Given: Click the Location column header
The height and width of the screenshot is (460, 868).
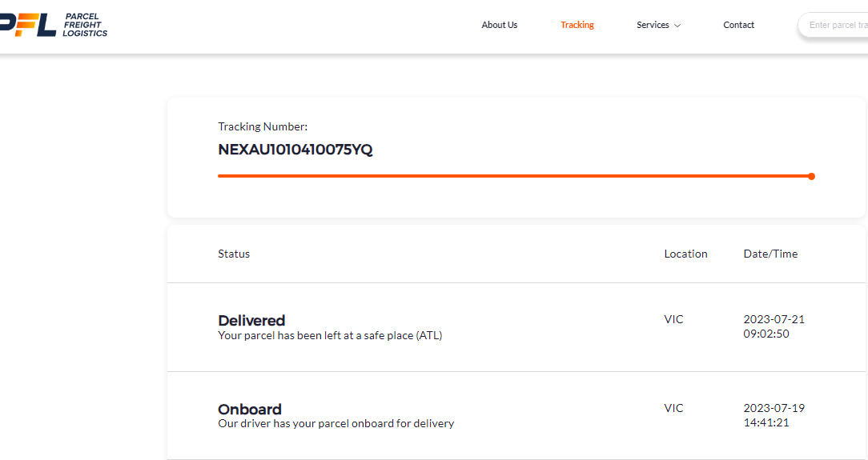Looking at the screenshot, I should 685,254.
